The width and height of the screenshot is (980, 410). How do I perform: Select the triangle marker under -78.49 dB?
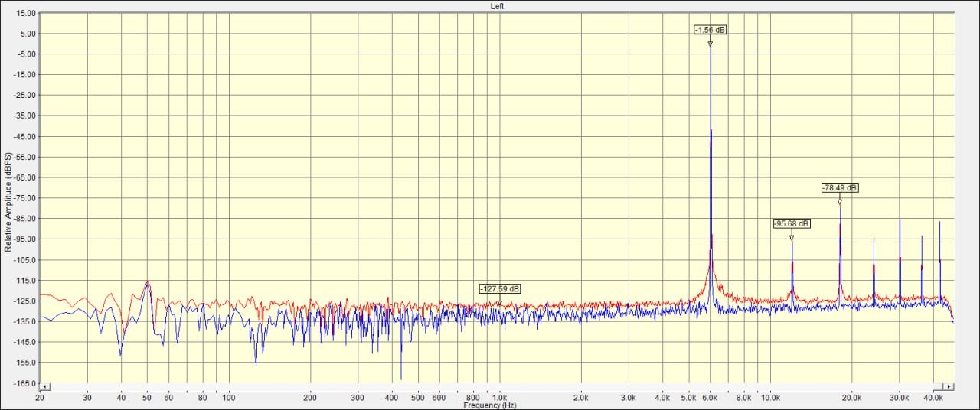(x=840, y=201)
